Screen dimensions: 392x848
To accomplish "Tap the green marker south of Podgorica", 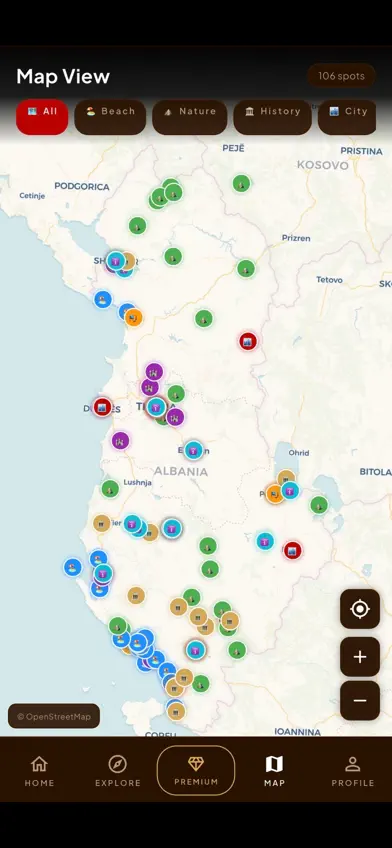I will pos(137,226).
